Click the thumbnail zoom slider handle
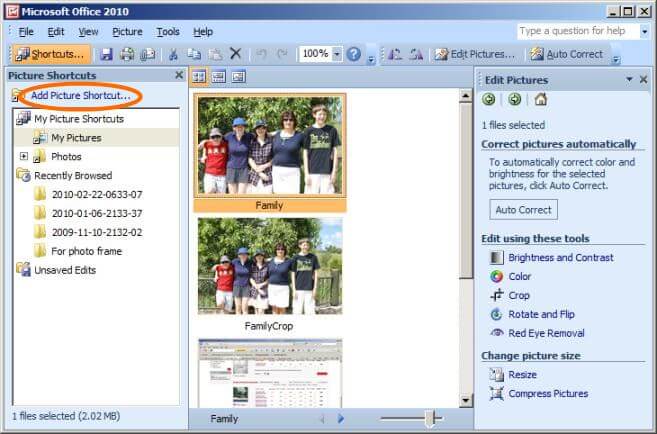This screenshot has height=434, width=657. pos(430,418)
